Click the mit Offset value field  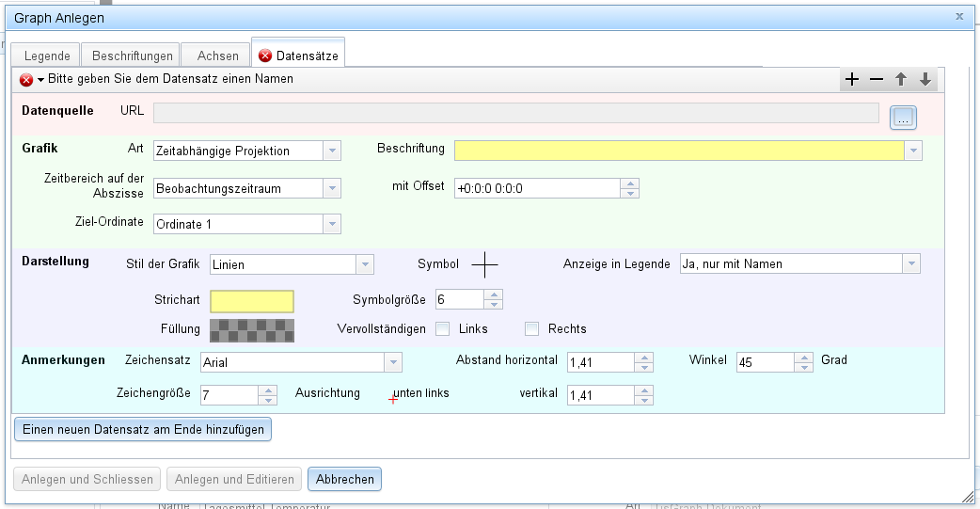tap(538, 188)
